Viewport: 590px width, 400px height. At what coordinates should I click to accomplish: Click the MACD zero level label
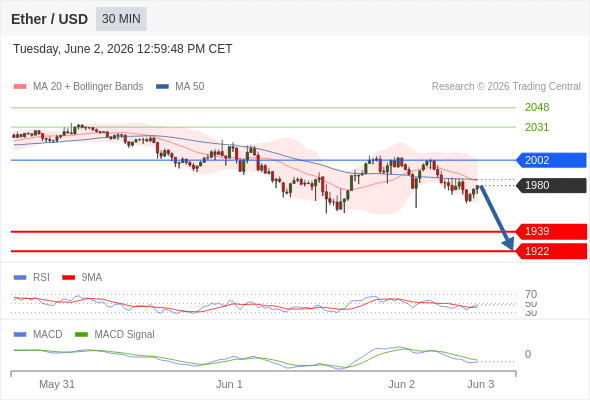point(528,354)
